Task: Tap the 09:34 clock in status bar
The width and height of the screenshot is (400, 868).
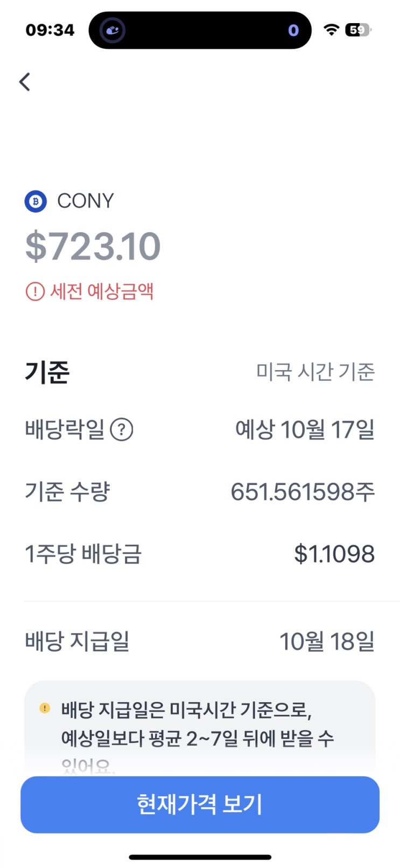Action: 50,30
